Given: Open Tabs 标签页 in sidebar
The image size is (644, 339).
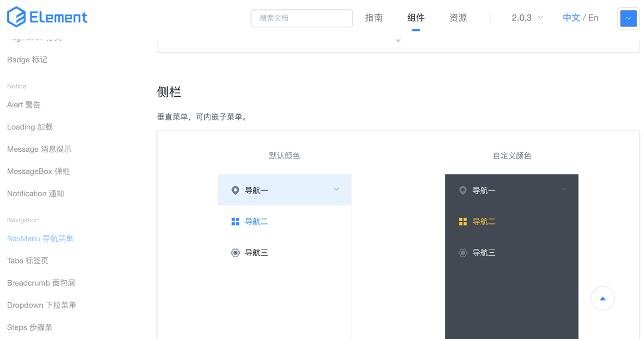Looking at the screenshot, I should [x=28, y=261].
